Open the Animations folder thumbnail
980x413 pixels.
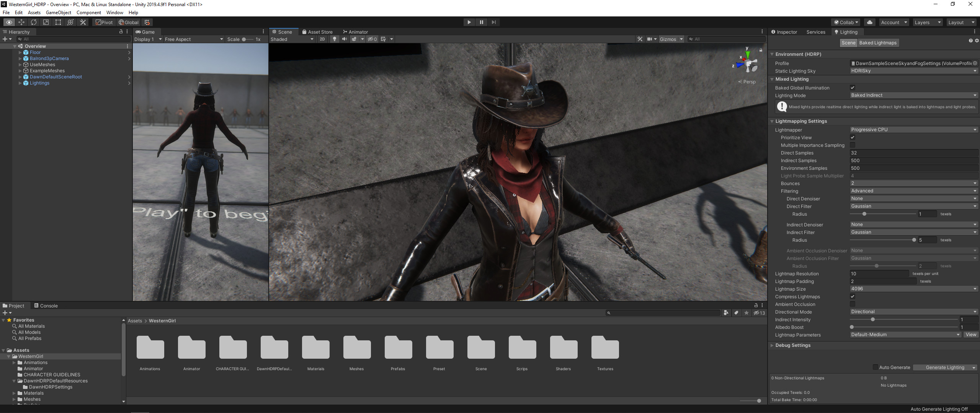pyautogui.click(x=150, y=348)
